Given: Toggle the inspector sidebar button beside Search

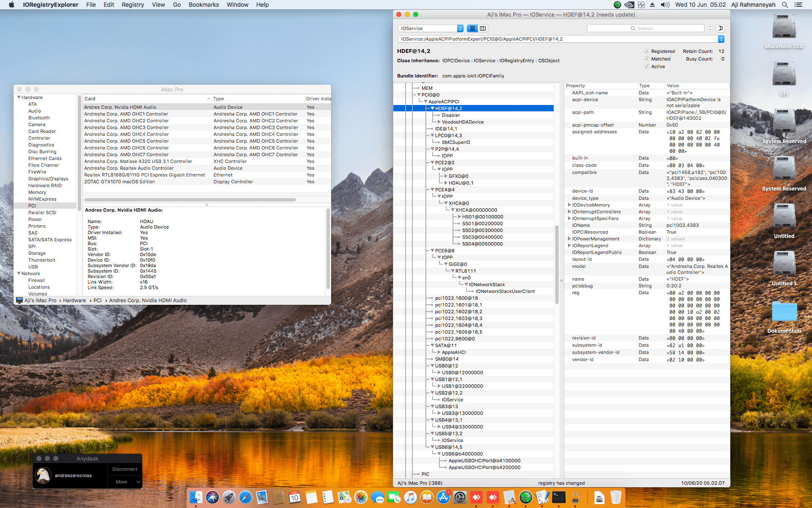Looking at the screenshot, I should click(720, 28).
